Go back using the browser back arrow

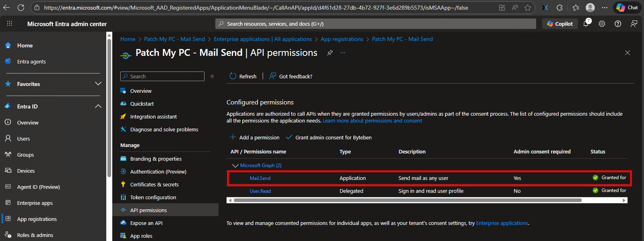click(x=6, y=8)
